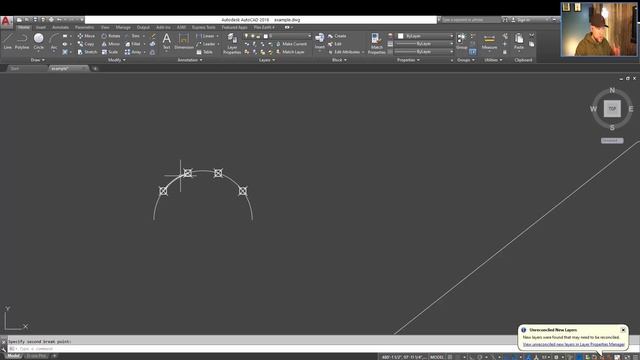The height and width of the screenshot is (360, 640).
Task: Click the Array tool
Action: click(x=133, y=52)
